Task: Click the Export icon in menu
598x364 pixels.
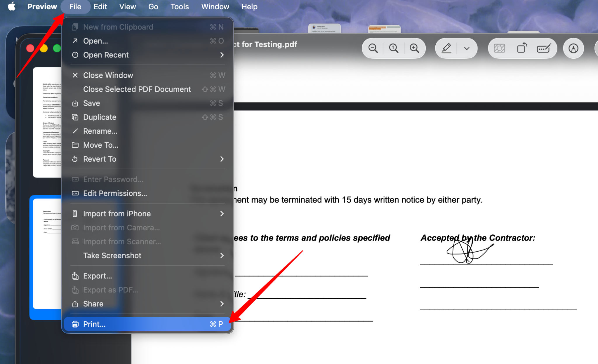Action: pyautogui.click(x=75, y=276)
